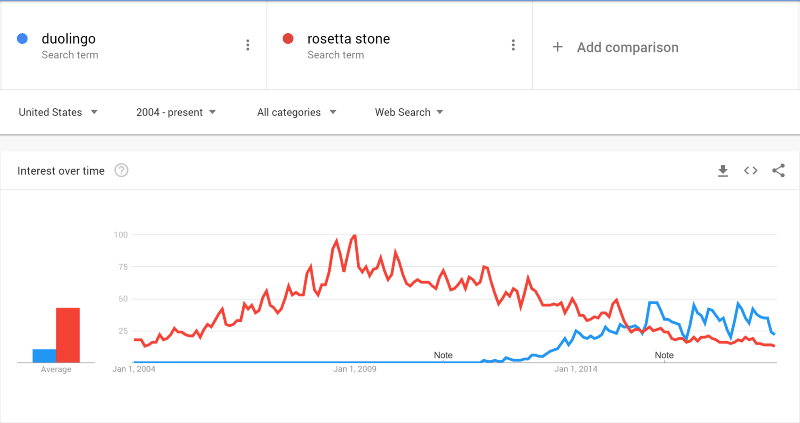This screenshot has height=423, width=800.
Task: Open the Web Search type dropdown
Action: click(409, 112)
